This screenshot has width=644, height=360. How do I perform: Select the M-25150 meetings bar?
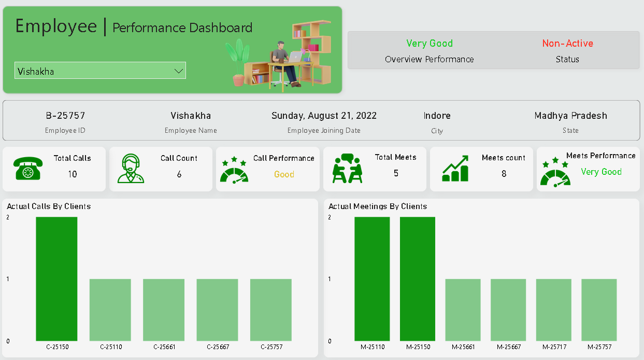pos(418,279)
